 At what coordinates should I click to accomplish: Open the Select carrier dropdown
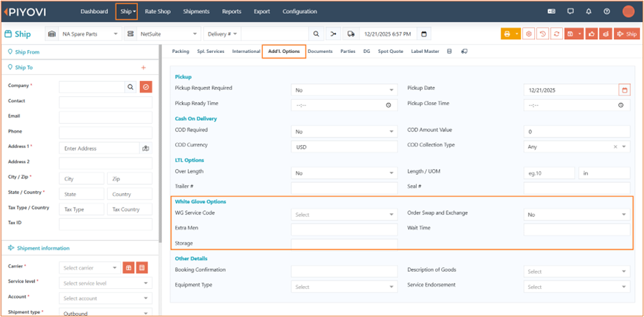(x=90, y=267)
